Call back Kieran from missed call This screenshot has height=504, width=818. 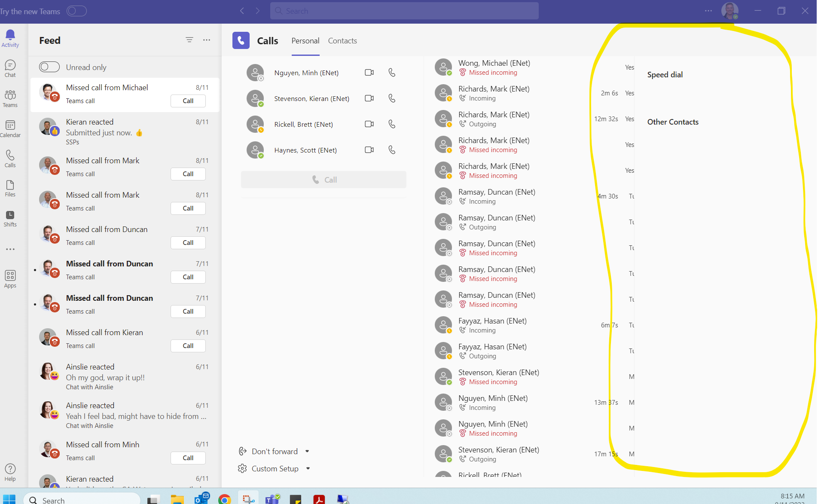point(188,346)
